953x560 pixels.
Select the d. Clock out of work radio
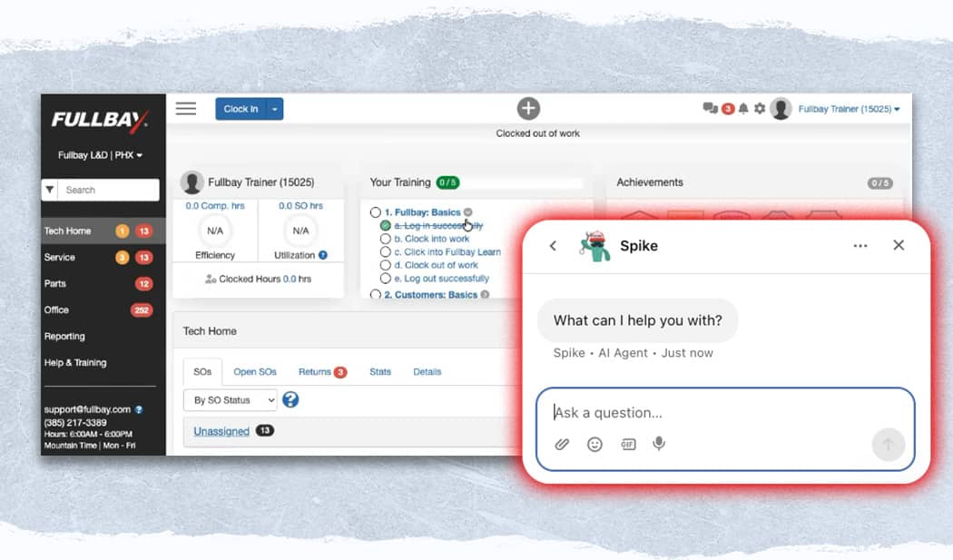click(x=386, y=265)
